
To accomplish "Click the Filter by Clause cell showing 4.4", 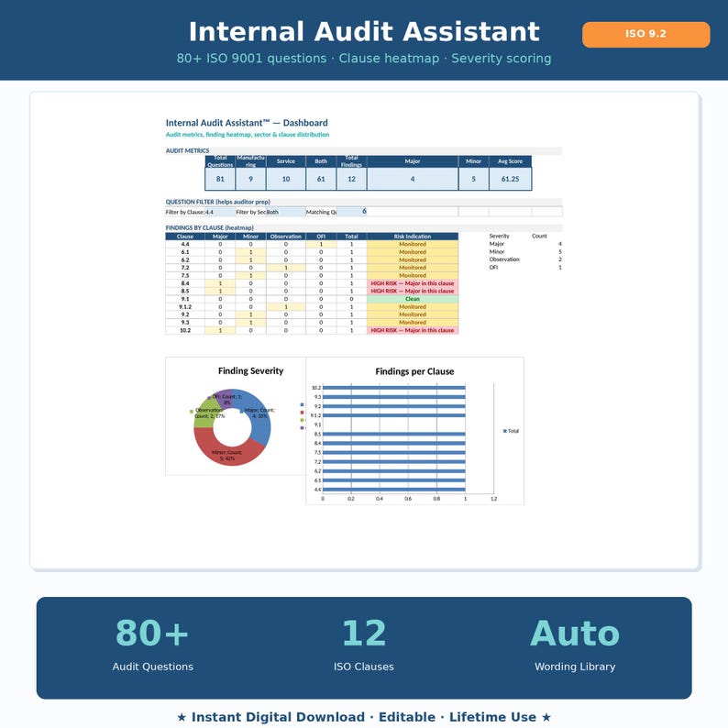I will point(220,212).
